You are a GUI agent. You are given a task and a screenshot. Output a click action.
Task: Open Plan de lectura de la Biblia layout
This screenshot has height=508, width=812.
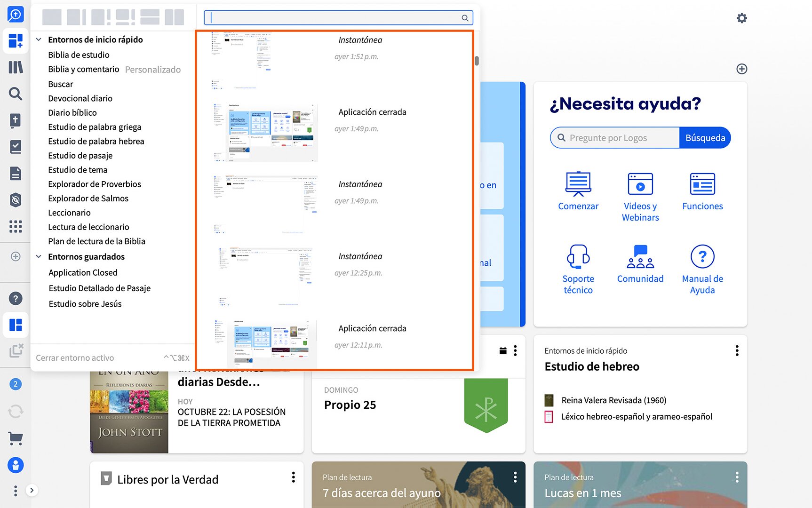[x=96, y=241]
